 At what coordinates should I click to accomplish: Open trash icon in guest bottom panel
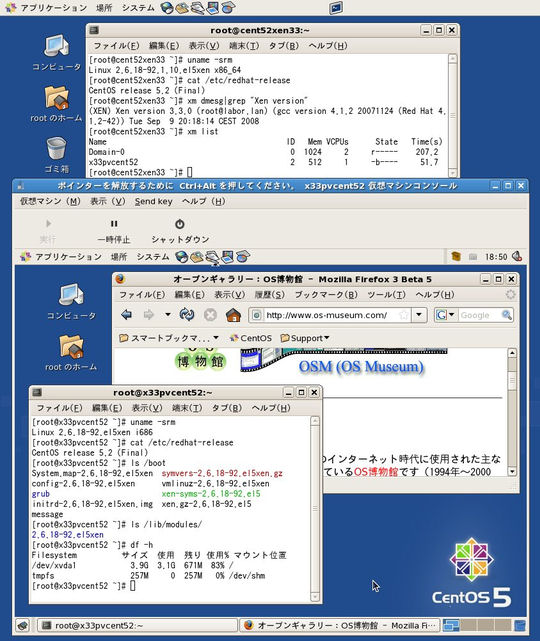pos(520,625)
